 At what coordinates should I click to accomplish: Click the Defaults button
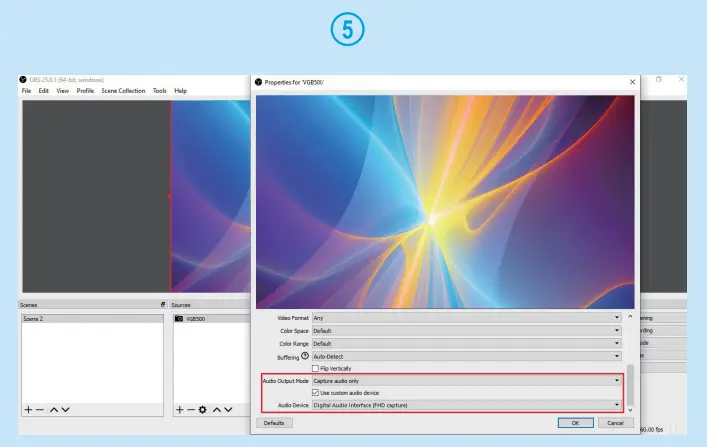click(274, 423)
